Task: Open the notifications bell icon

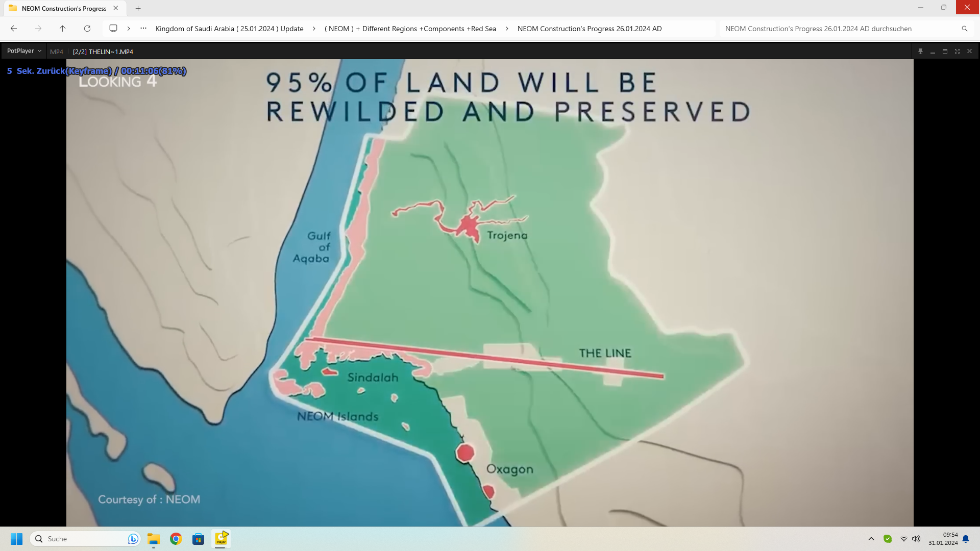Action: click(966, 539)
